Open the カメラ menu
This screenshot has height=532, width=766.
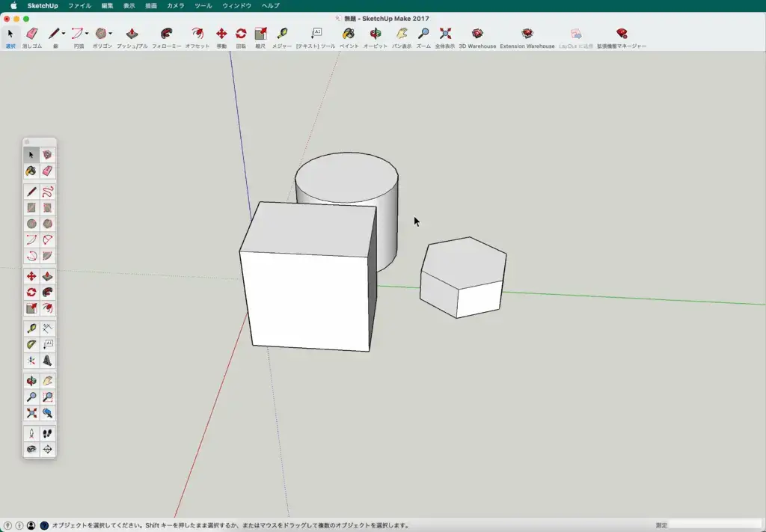175,5
